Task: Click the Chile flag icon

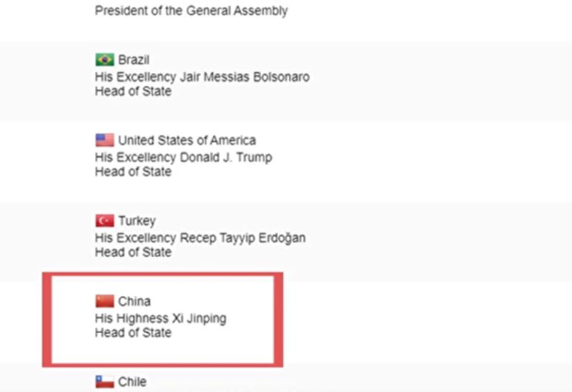Action: 105,382
